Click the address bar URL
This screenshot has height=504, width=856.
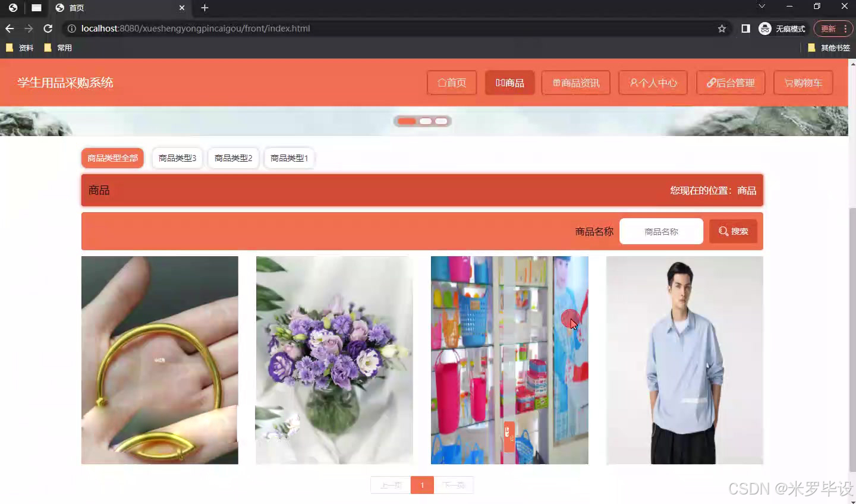click(196, 29)
